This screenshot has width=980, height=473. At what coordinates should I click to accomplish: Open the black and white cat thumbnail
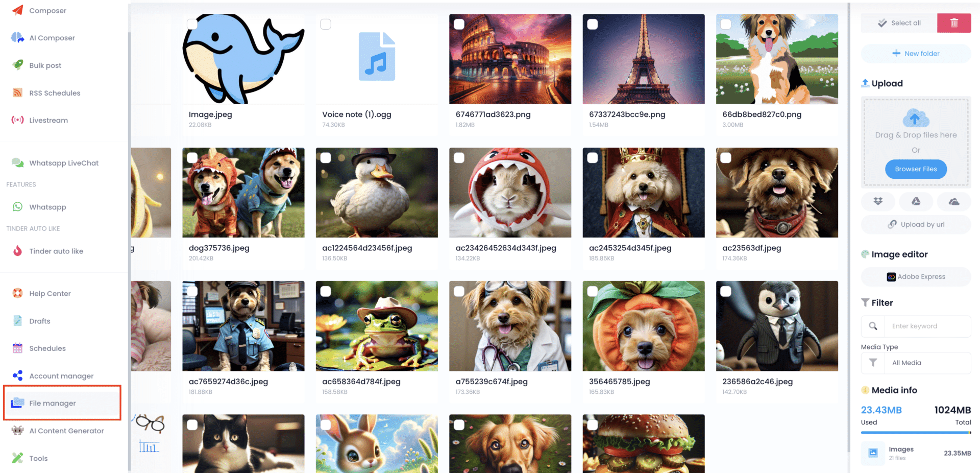243,443
